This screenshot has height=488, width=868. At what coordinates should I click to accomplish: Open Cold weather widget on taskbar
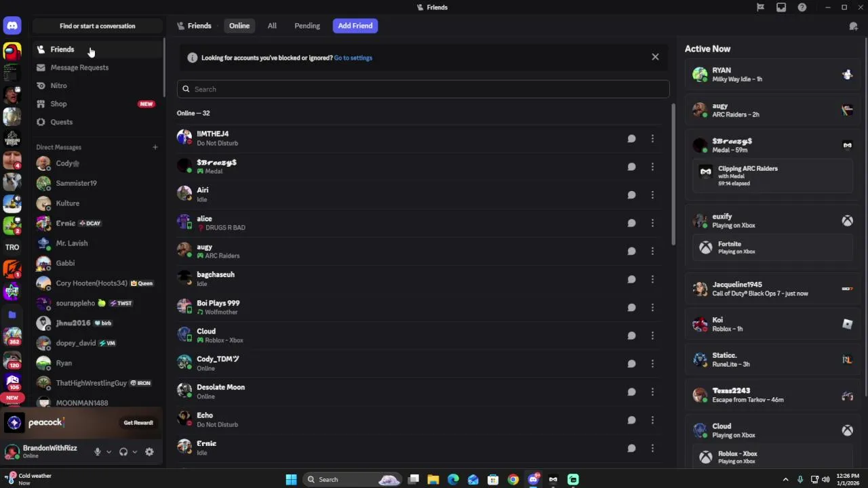pos(28,479)
